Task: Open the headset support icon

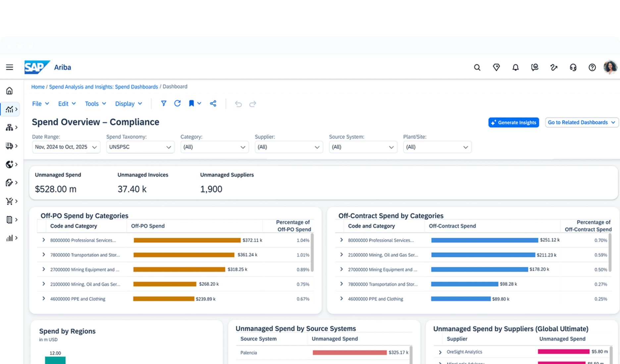Action: [573, 68]
